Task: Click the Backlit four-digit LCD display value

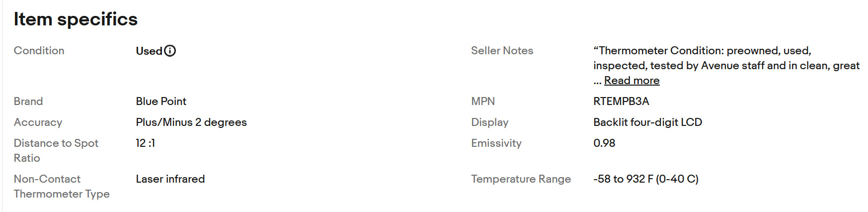Action: tap(647, 122)
